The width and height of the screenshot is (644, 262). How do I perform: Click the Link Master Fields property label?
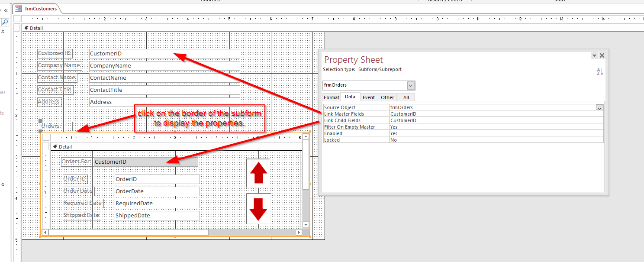pos(344,114)
